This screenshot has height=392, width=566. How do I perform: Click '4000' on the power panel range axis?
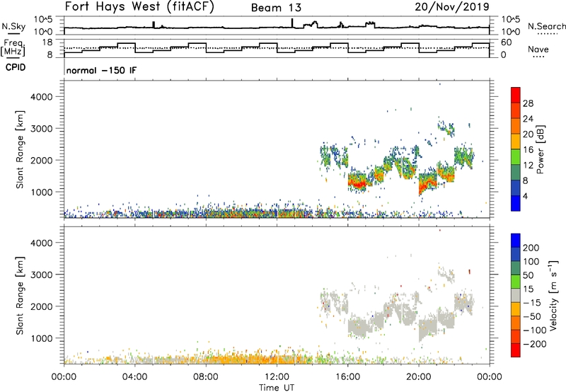41,97
